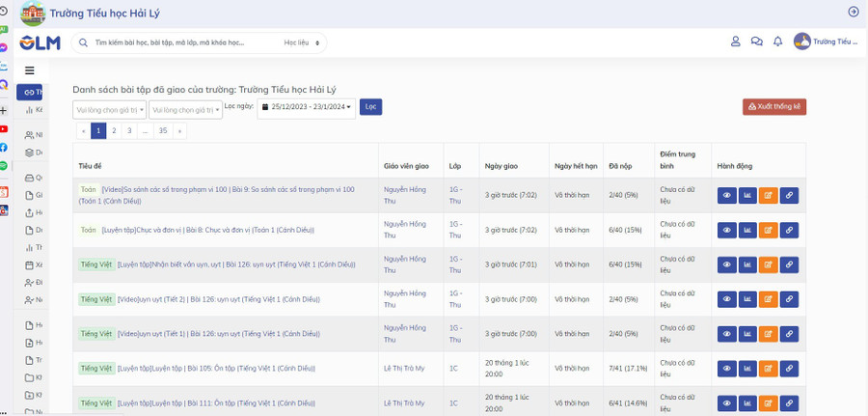
Task: Click the circled arrow icon at top right
Action: tap(853, 12)
